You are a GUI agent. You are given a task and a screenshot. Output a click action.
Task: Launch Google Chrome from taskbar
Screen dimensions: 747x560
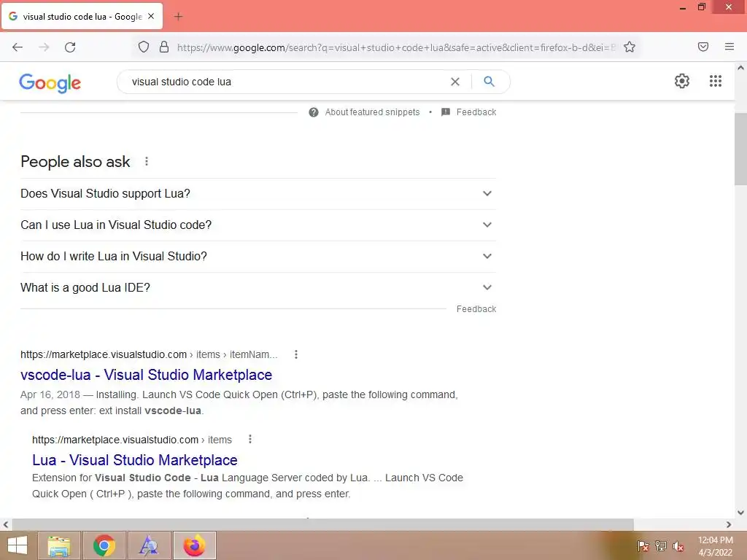pyautogui.click(x=104, y=545)
